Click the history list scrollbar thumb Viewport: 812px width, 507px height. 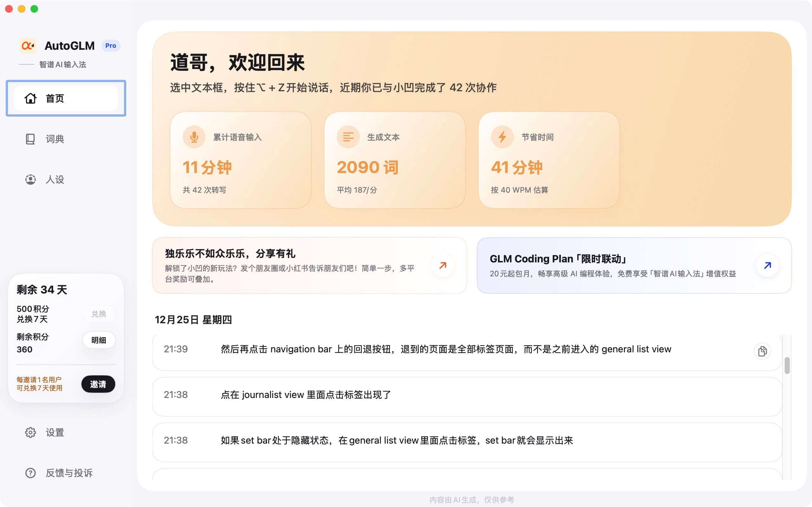coord(787,365)
